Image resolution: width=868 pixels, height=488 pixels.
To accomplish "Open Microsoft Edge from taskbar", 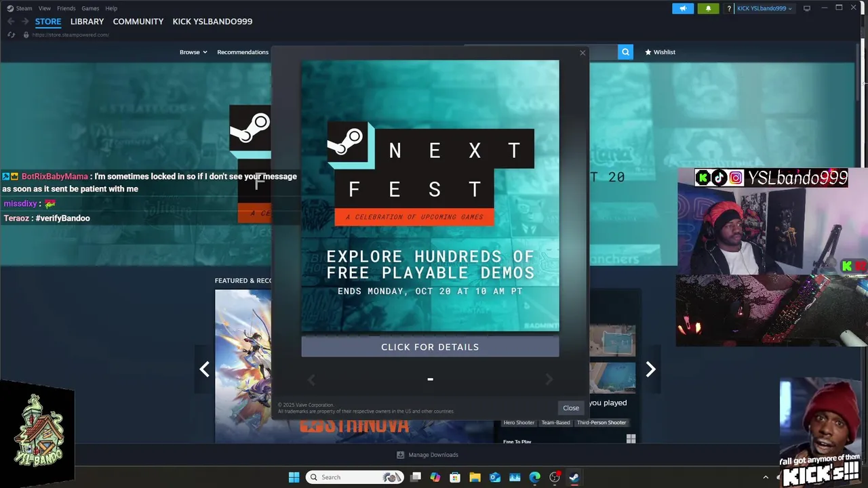I will click(x=534, y=477).
